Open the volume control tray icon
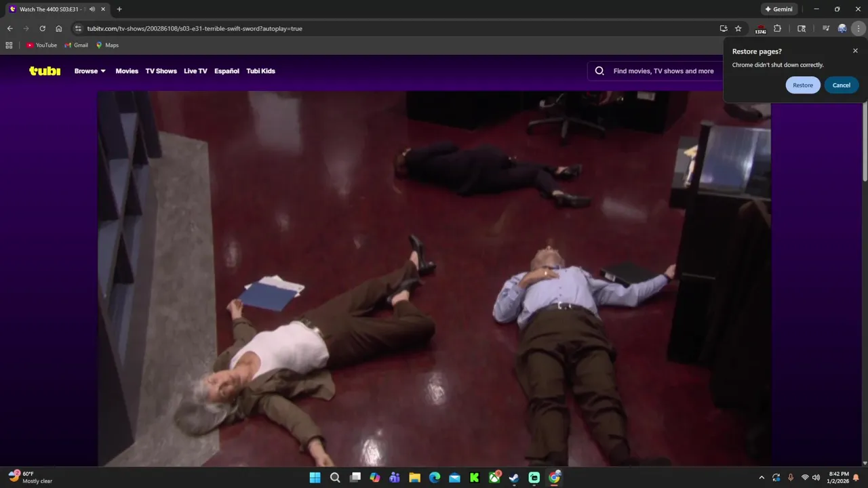 (x=816, y=478)
